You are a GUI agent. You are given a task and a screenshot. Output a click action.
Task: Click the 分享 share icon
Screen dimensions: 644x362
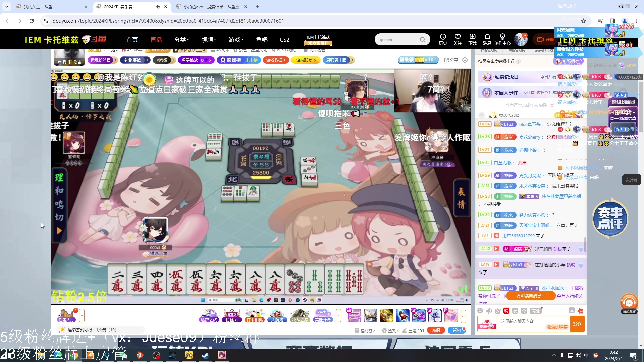[x=451, y=60]
